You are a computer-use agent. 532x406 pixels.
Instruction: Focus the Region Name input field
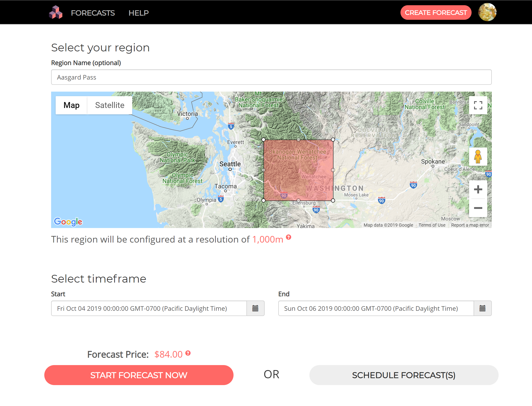(x=271, y=77)
